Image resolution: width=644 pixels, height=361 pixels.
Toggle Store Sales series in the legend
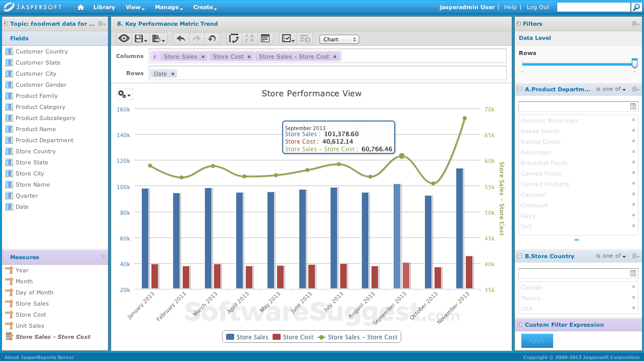coord(247,337)
